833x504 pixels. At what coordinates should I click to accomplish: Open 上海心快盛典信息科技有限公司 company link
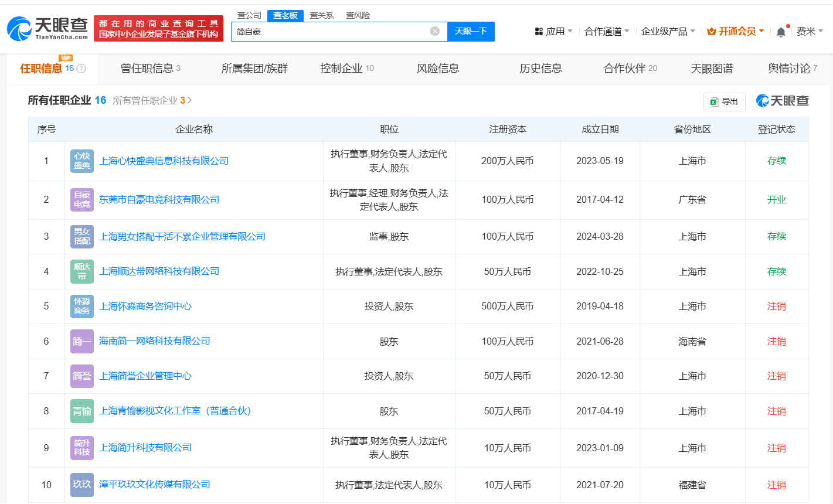point(164,161)
